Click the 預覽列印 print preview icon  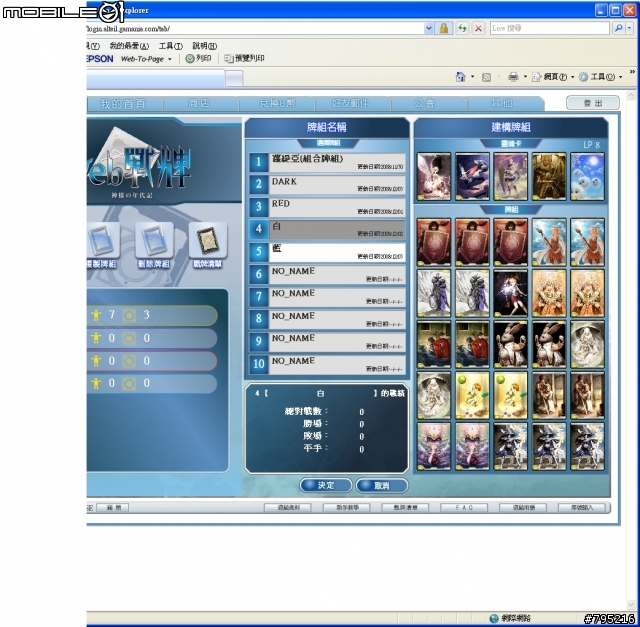229,58
